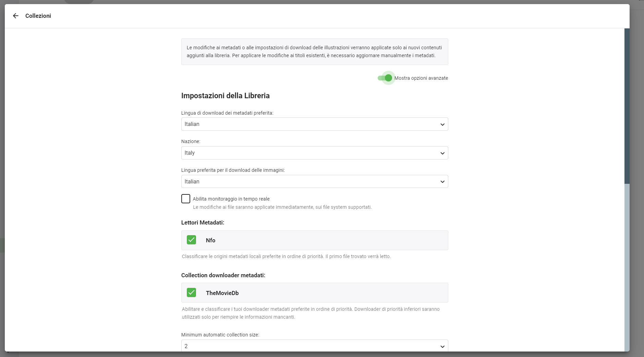Click chevron on metadata language field
Viewport: 644px width, 357px height.
click(442, 124)
